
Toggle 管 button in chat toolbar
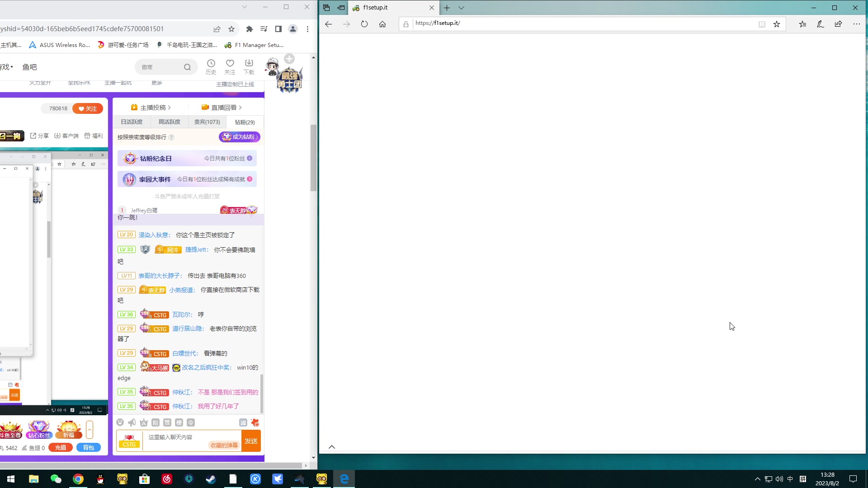(167, 422)
